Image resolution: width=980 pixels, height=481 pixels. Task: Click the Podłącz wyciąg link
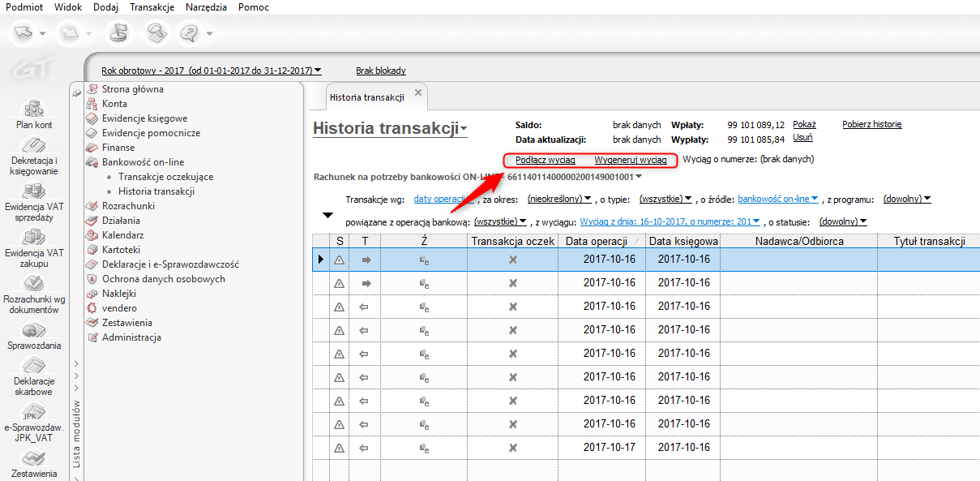click(546, 160)
